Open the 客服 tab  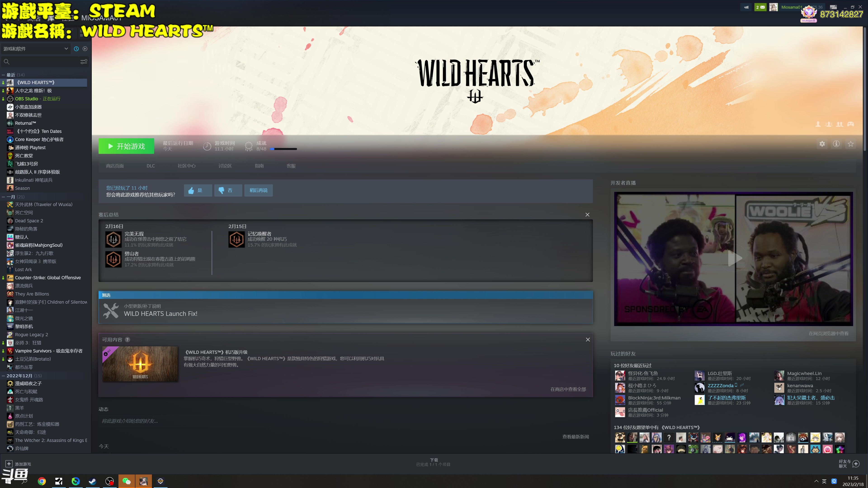coord(291,166)
